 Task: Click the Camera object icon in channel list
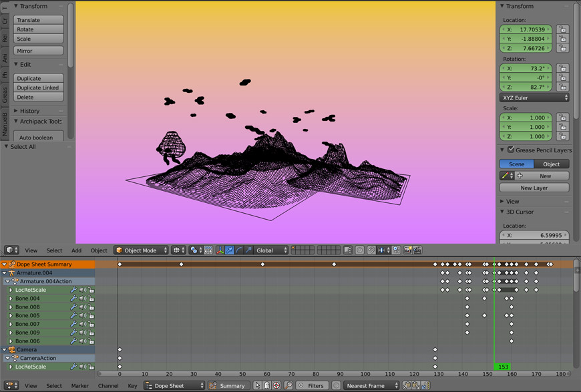click(11, 350)
